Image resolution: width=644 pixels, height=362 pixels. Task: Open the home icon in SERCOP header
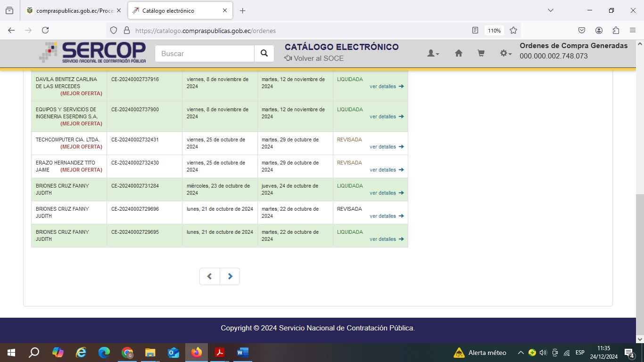click(458, 54)
